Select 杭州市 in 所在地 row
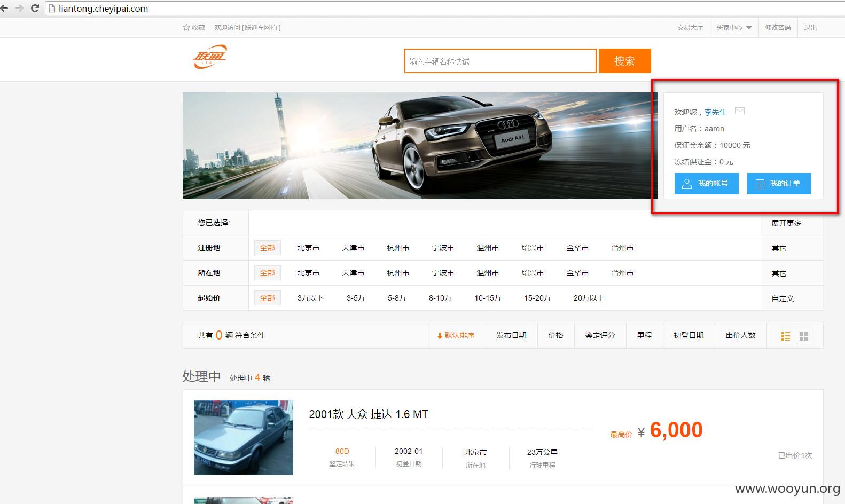845x504 pixels. 398,273
